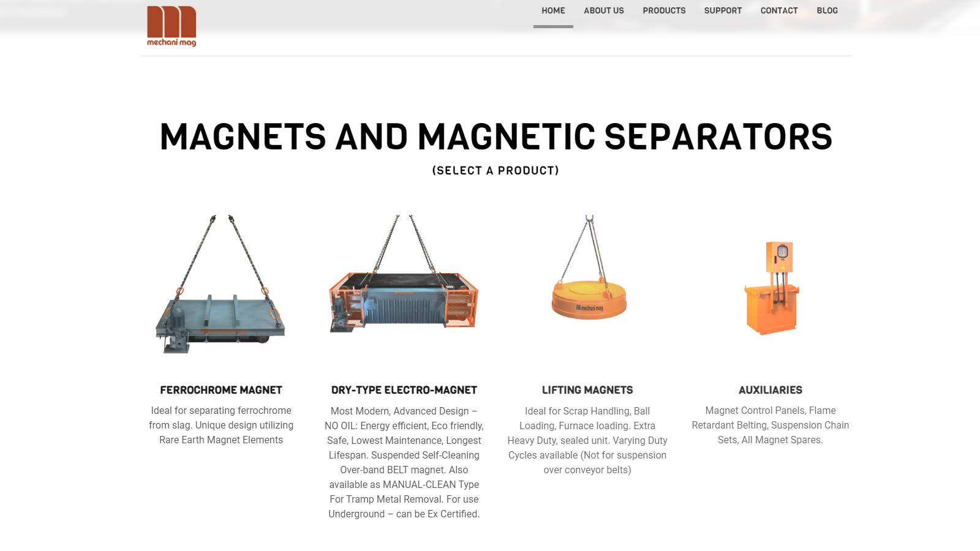Screen dimensions: 980x551
Task: Choose the Auxiliaries control panel image
Action: (772, 288)
